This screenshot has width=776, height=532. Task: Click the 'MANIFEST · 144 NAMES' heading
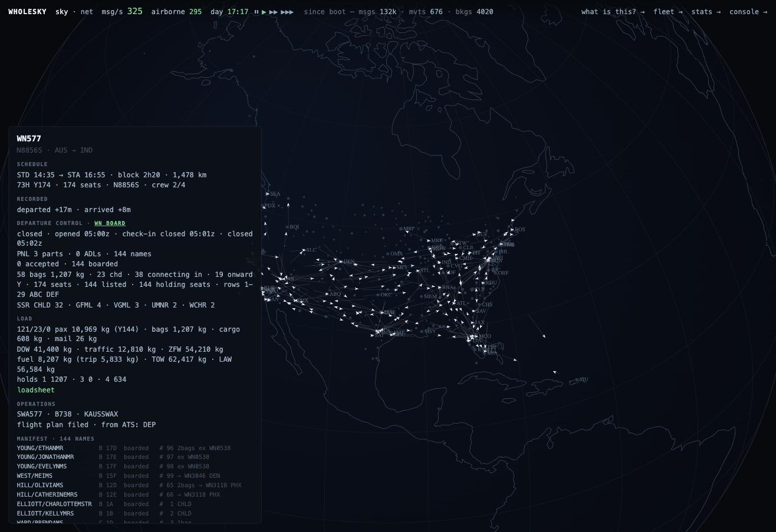point(55,439)
